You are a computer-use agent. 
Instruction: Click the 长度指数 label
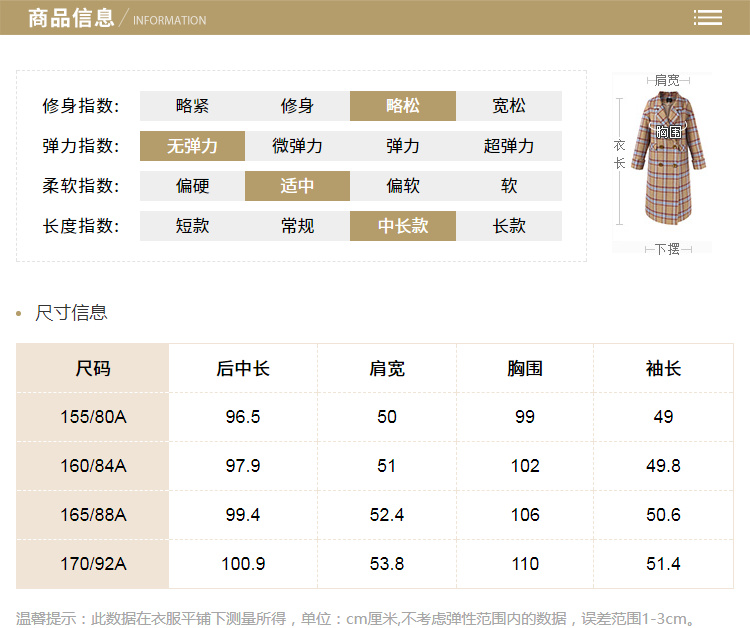[x=81, y=226]
